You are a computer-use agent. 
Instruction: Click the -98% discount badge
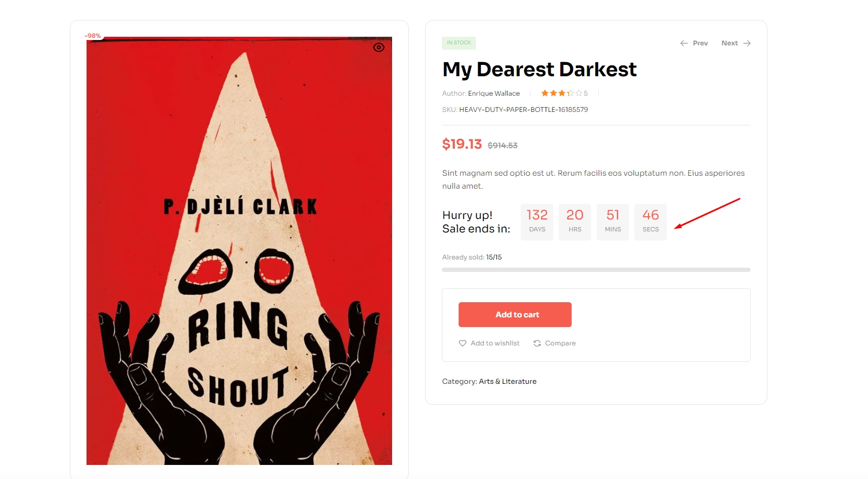click(93, 36)
